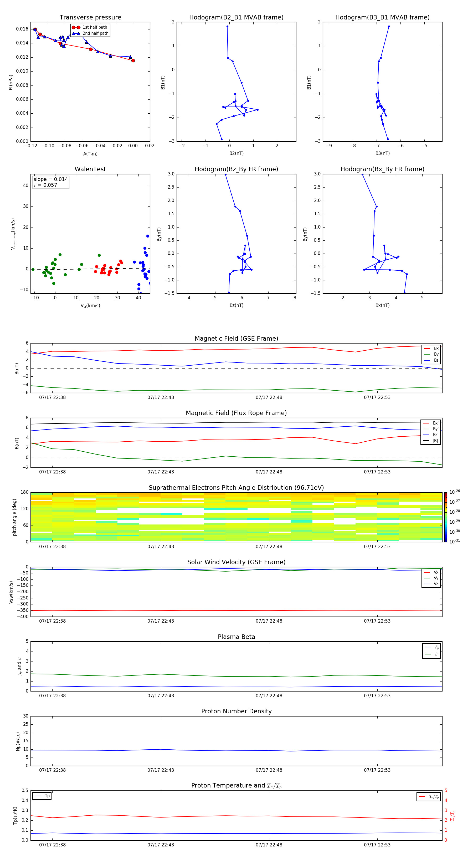
Task: Click the 10^-26 colorbar label
Action: tap(455, 492)
